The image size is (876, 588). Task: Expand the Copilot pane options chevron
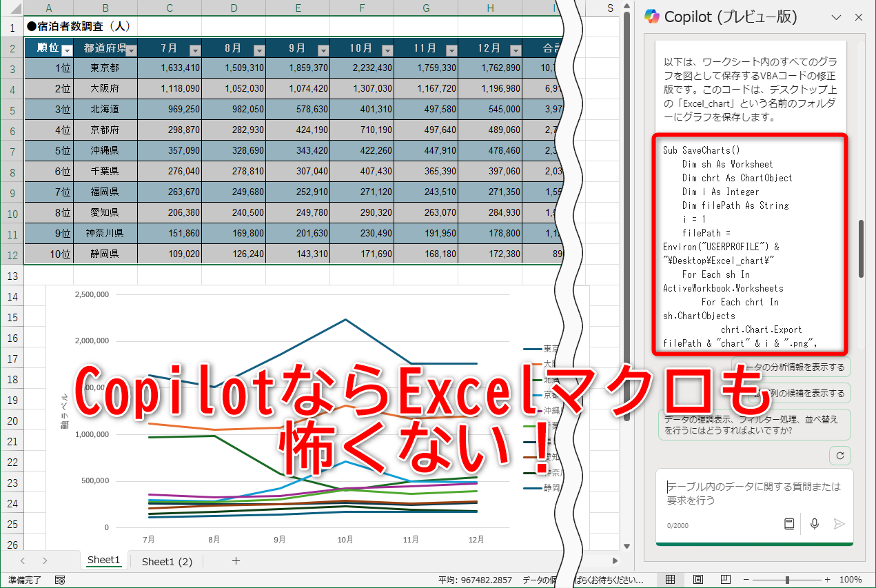coord(836,17)
